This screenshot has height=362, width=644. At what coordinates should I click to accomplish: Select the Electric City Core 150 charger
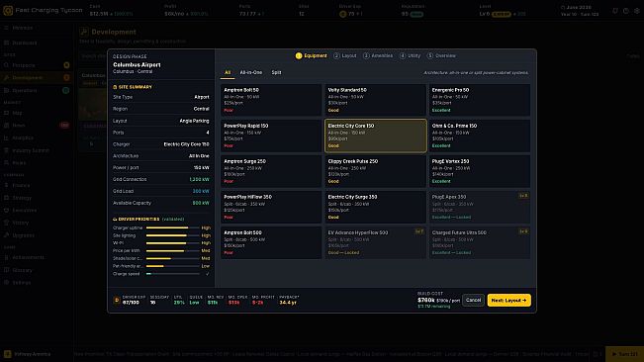point(375,136)
